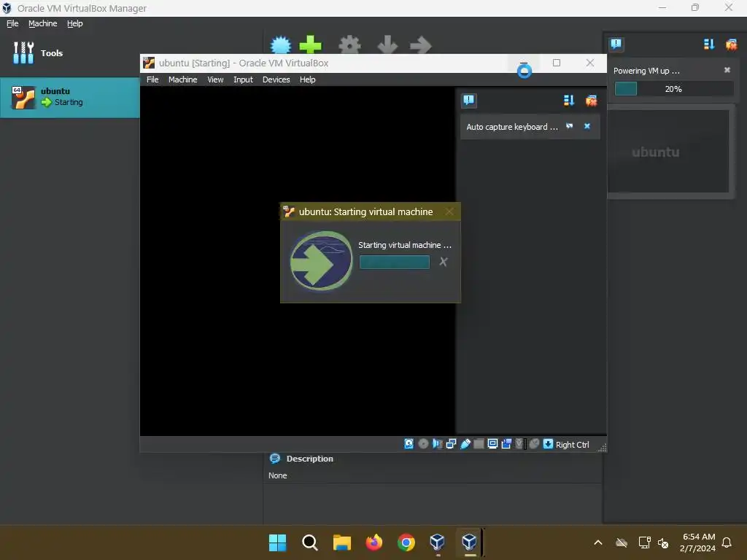Open File Explorer from the taskbar
The height and width of the screenshot is (560, 747).
(x=341, y=542)
